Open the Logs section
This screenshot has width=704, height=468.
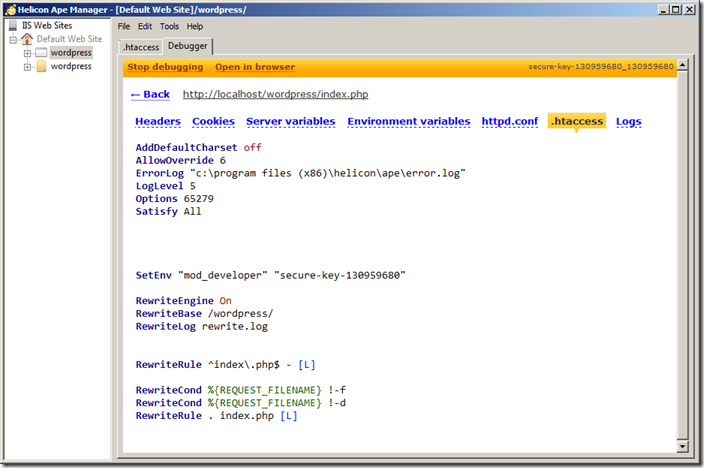pyautogui.click(x=628, y=121)
